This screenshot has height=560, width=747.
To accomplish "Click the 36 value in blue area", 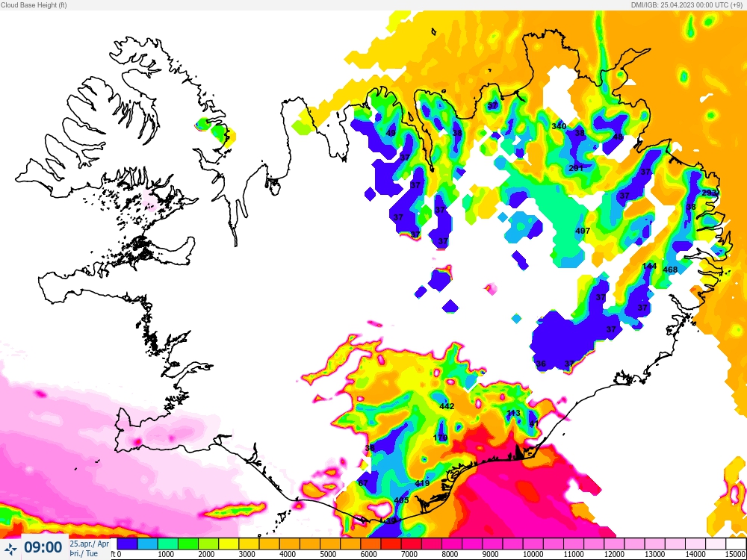I will pyautogui.click(x=541, y=364).
